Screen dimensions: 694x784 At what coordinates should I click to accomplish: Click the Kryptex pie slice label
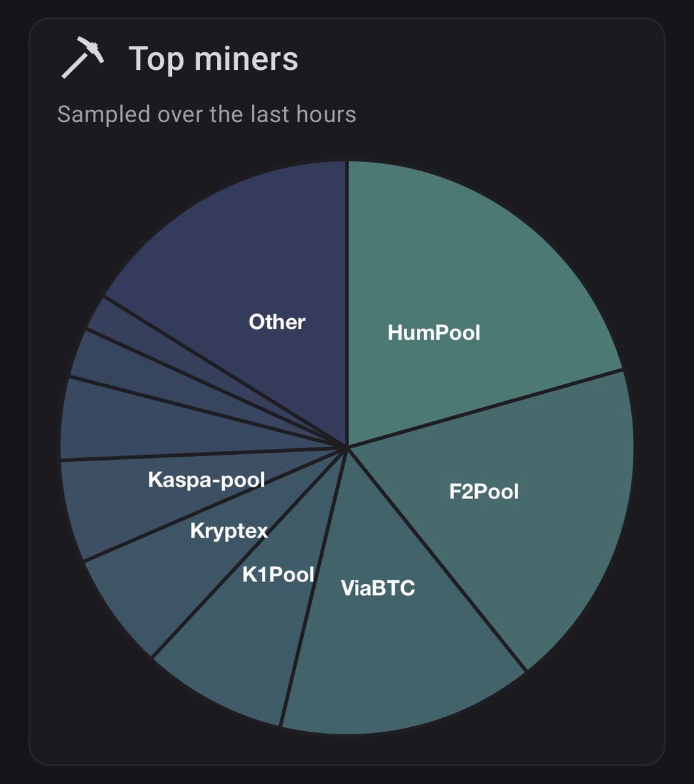pyautogui.click(x=229, y=531)
